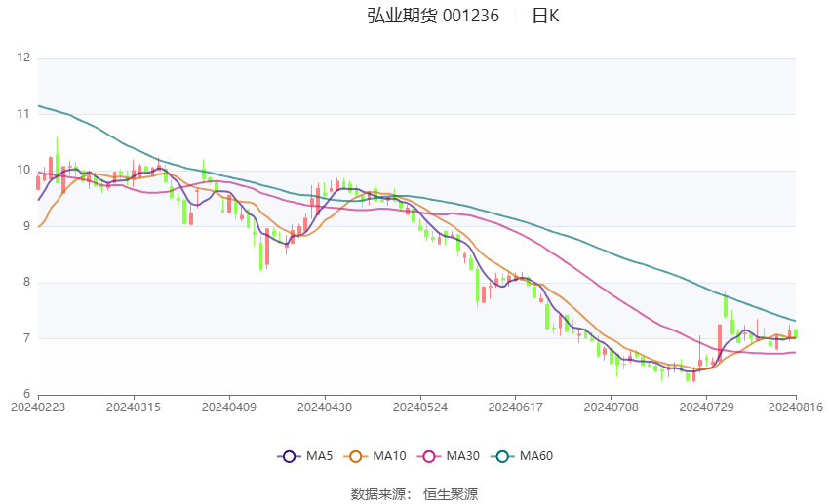Toggle the MA60 teal legend marker
The width and height of the screenshot is (829, 504).
tap(499, 456)
